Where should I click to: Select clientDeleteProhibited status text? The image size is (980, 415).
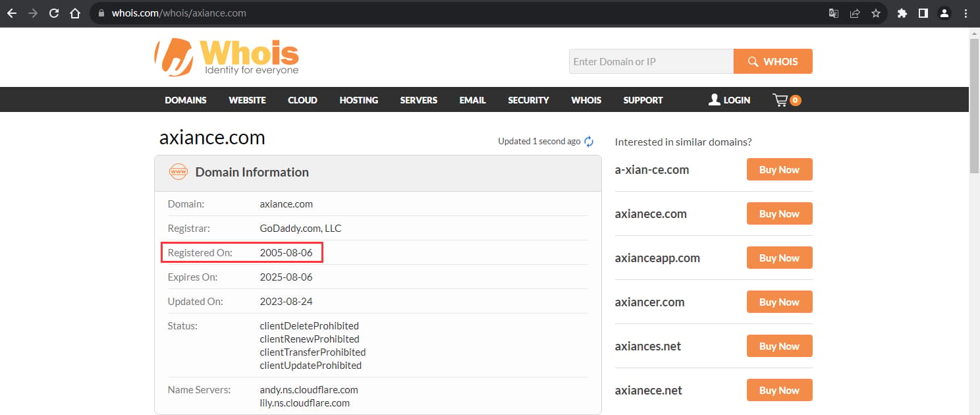coord(310,326)
